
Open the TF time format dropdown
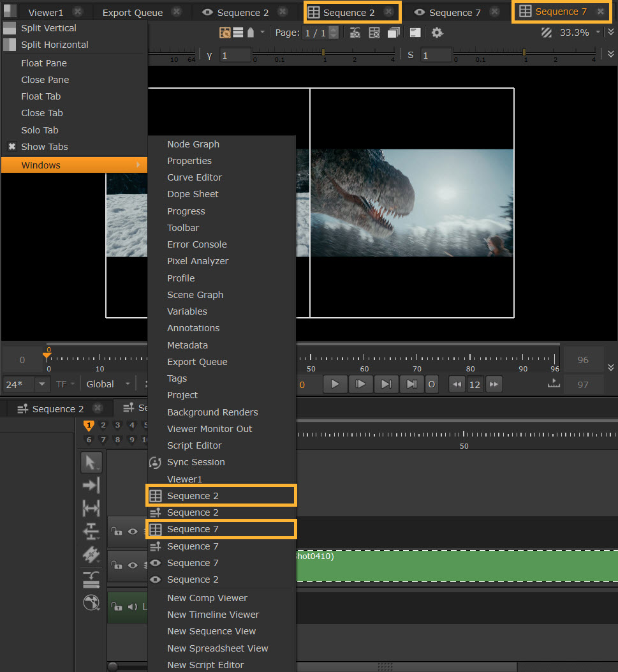click(x=65, y=384)
